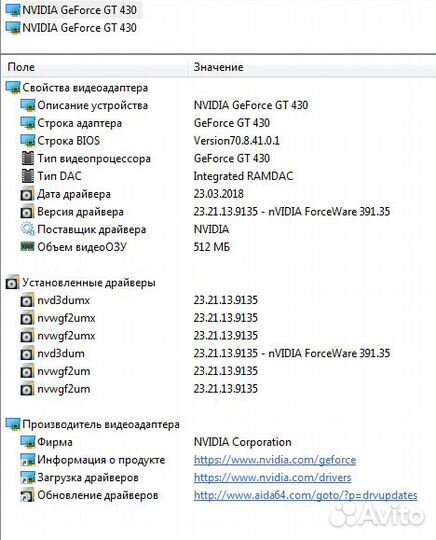The width and height of the screenshot is (436, 540).
Task: Click the icon beside Фирма
Action: coord(28,442)
